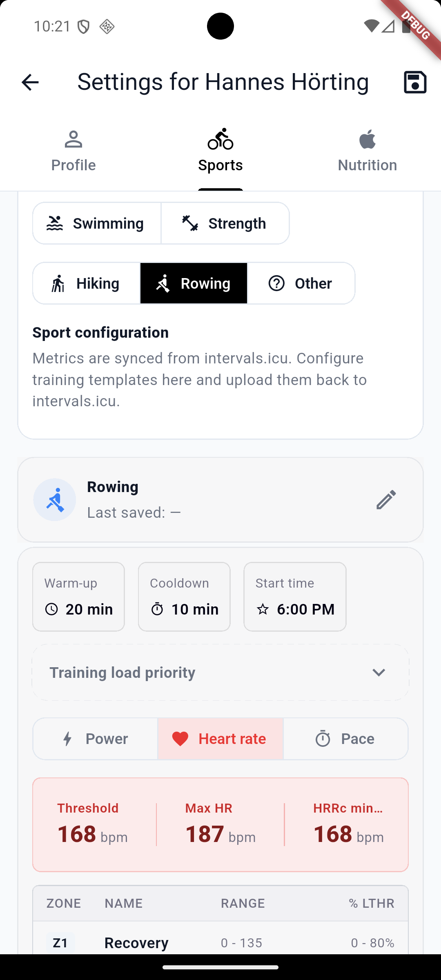Expand Training load priority section
The image size is (441, 980).
pos(122,673)
